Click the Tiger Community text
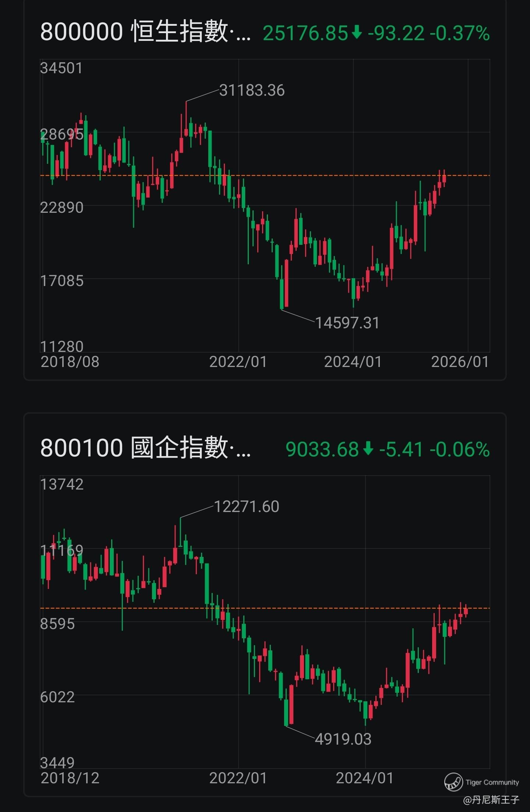The width and height of the screenshot is (530, 812). click(x=492, y=782)
